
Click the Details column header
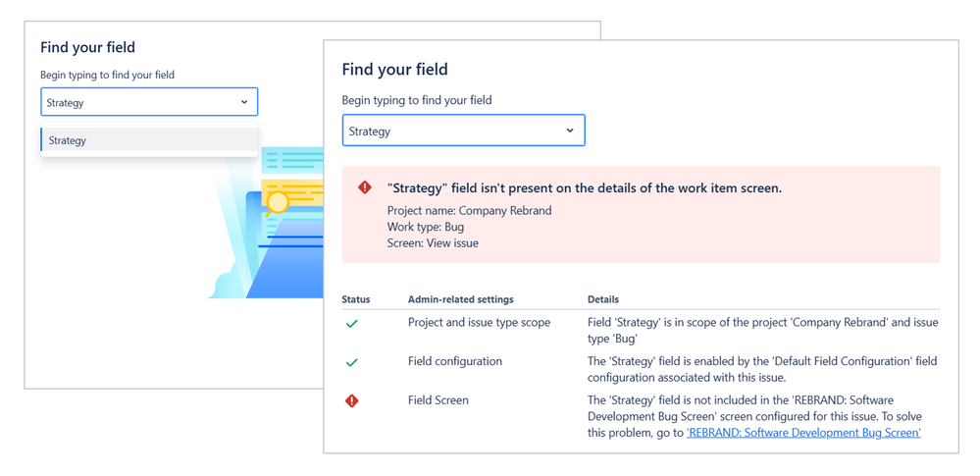[603, 299]
